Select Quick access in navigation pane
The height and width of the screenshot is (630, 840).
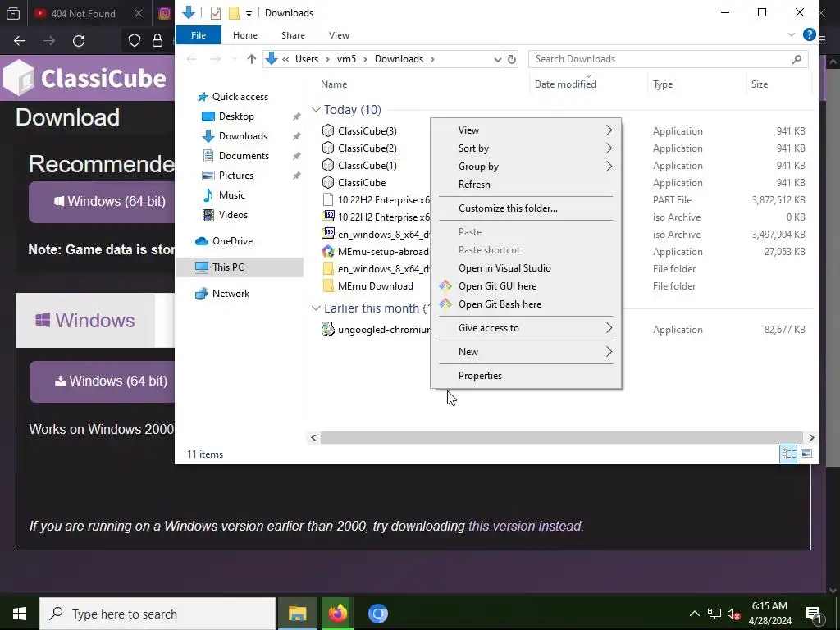(240, 97)
